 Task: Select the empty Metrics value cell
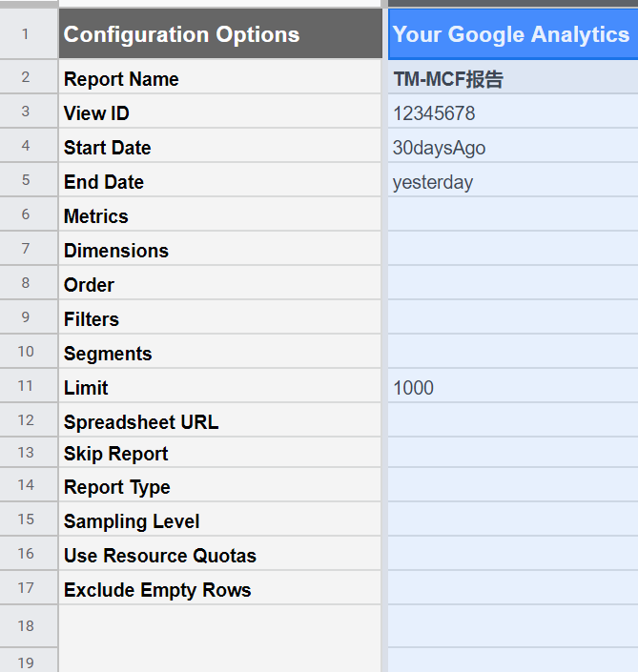(512, 216)
